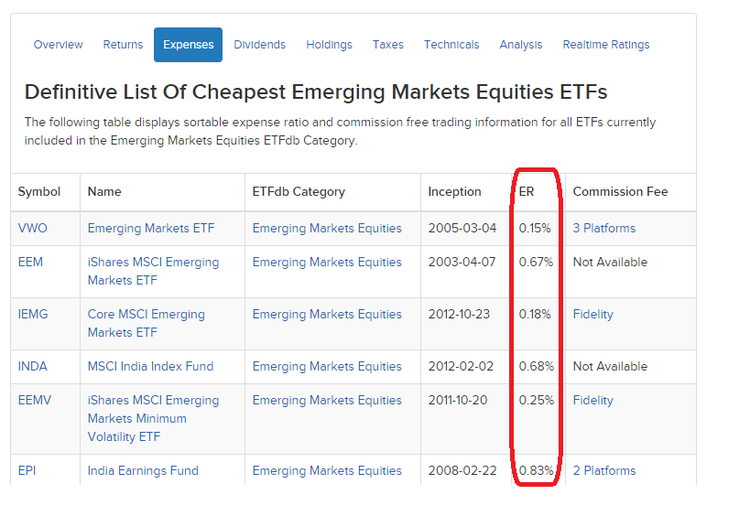Open the 3 Platforms commission link
Image resolution: width=750 pixels, height=516 pixels.
tap(604, 228)
